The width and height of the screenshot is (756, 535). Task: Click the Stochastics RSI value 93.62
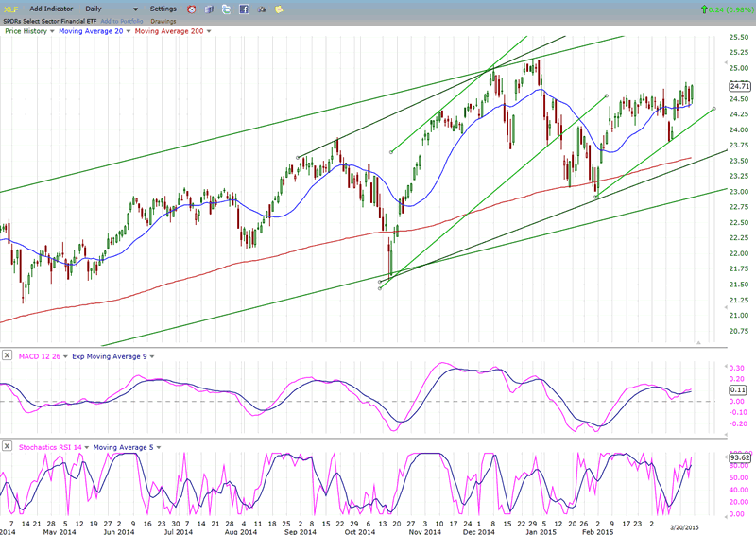point(740,457)
